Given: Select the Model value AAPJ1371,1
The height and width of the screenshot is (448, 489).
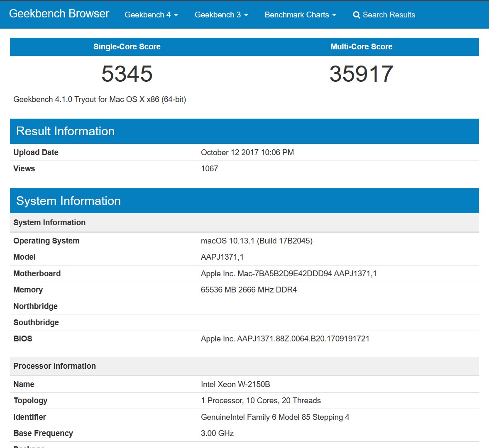Looking at the screenshot, I should coord(222,257).
